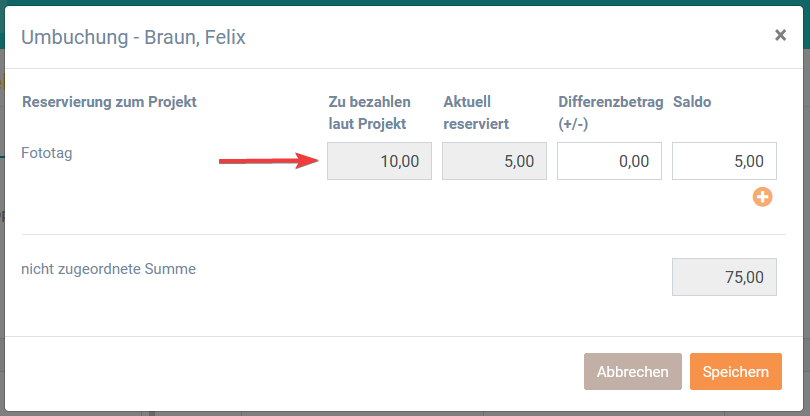
Task: Click the nicht zugeordnete Summe label
Action: pos(108,268)
